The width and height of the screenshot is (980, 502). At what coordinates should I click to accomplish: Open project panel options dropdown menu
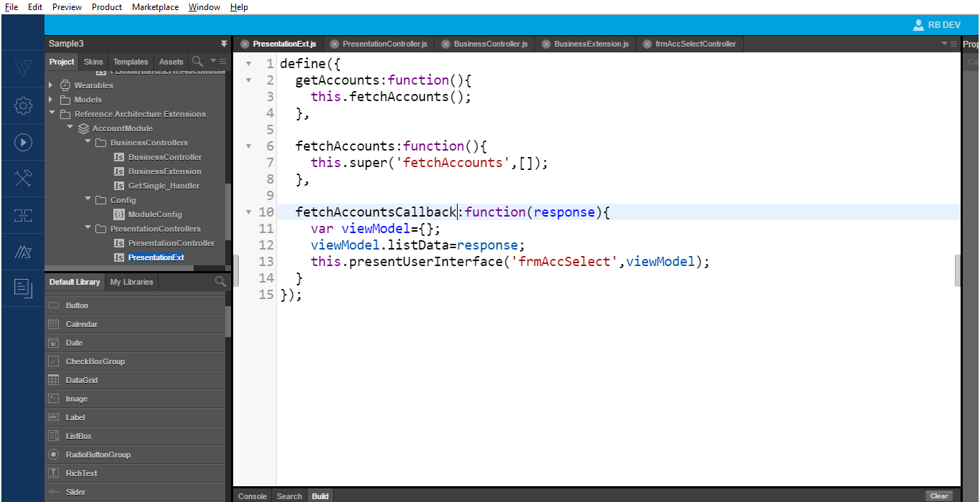click(x=217, y=62)
